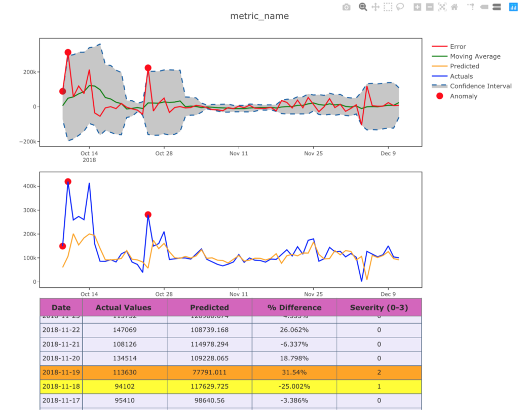Activate the Pan tool

coord(375,7)
